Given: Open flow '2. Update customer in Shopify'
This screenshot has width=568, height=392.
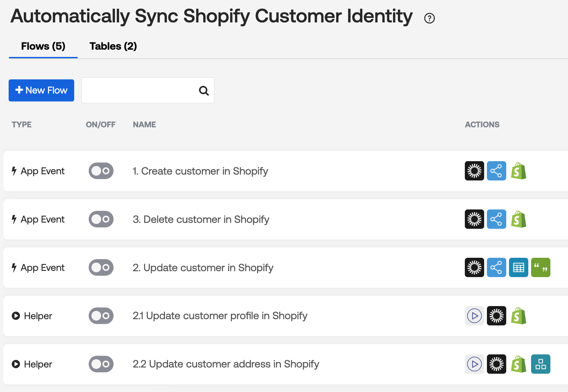Looking at the screenshot, I should coord(203,268).
